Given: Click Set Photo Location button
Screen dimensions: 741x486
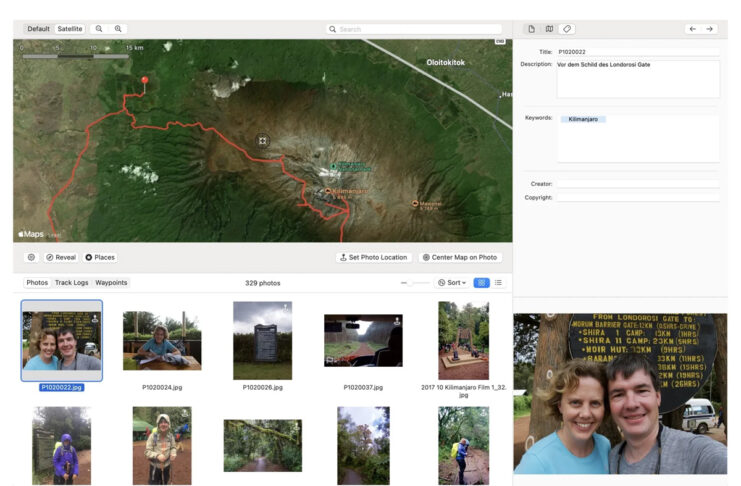Looking at the screenshot, I should pyautogui.click(x=374, y=257).
